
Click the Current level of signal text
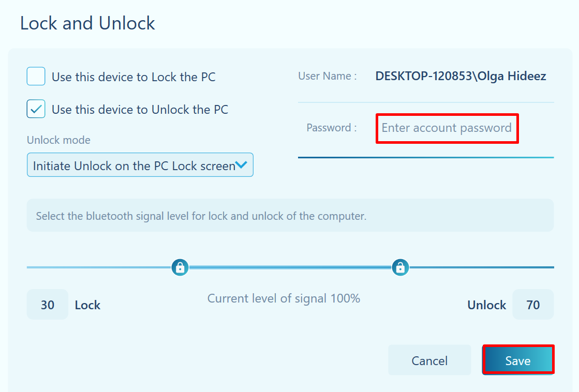pos(284,298)
